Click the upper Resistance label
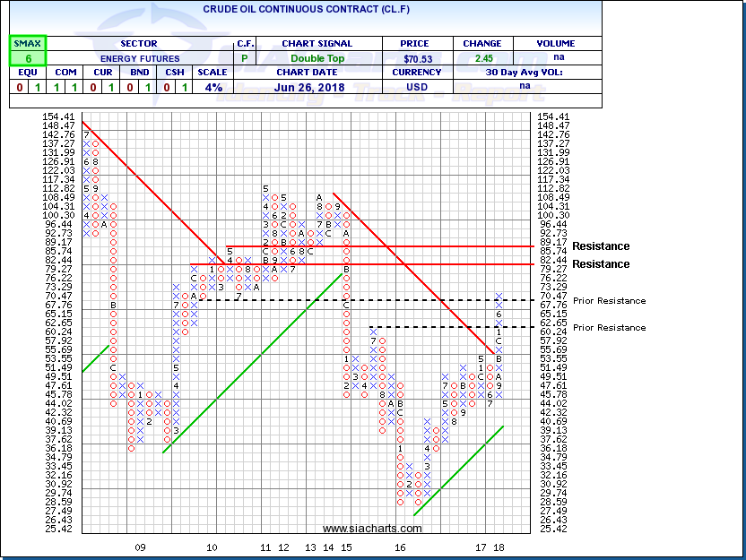Image resolution: width=746 pixels, height=560 pixels. click(601, 246)
